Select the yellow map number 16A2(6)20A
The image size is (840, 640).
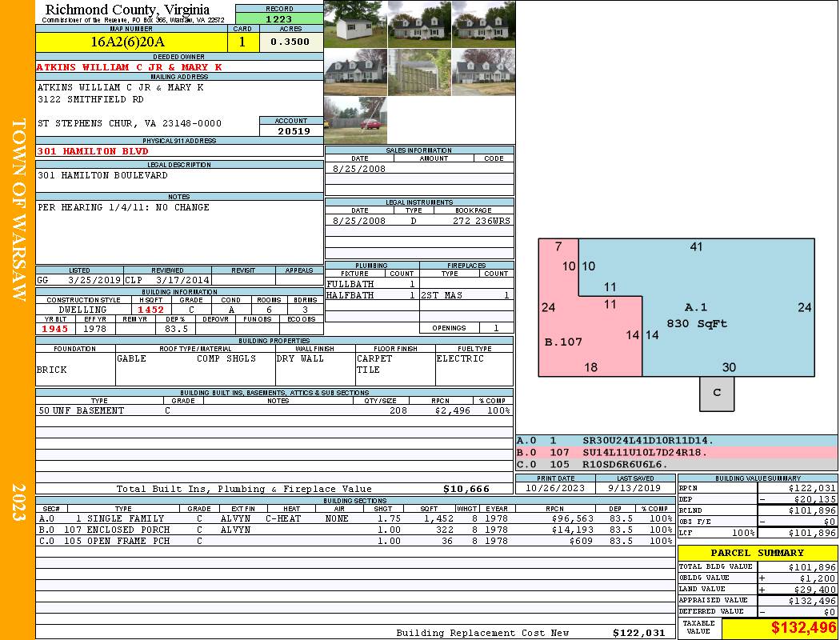(x=133, y=42)
